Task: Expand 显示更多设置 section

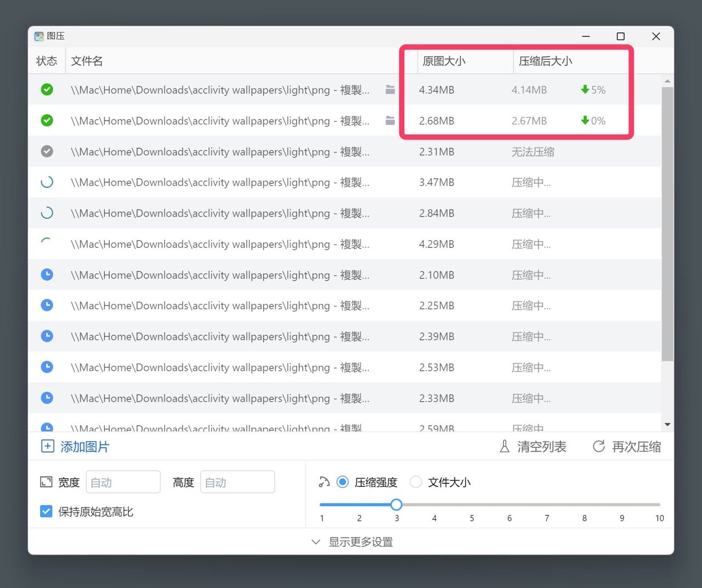Action: point(352,542)
